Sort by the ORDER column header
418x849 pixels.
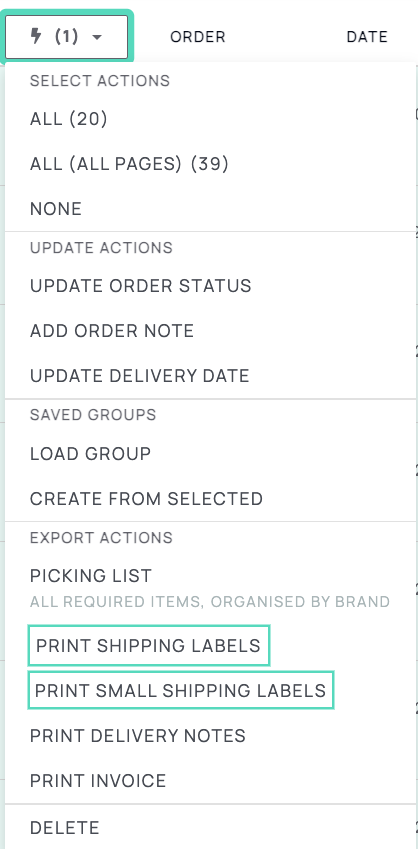(198, 37)
